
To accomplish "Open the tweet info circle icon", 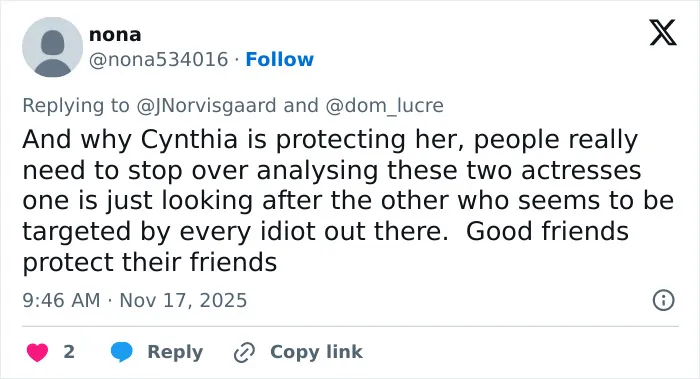I will pyautogui.click(x=663, y=300).
